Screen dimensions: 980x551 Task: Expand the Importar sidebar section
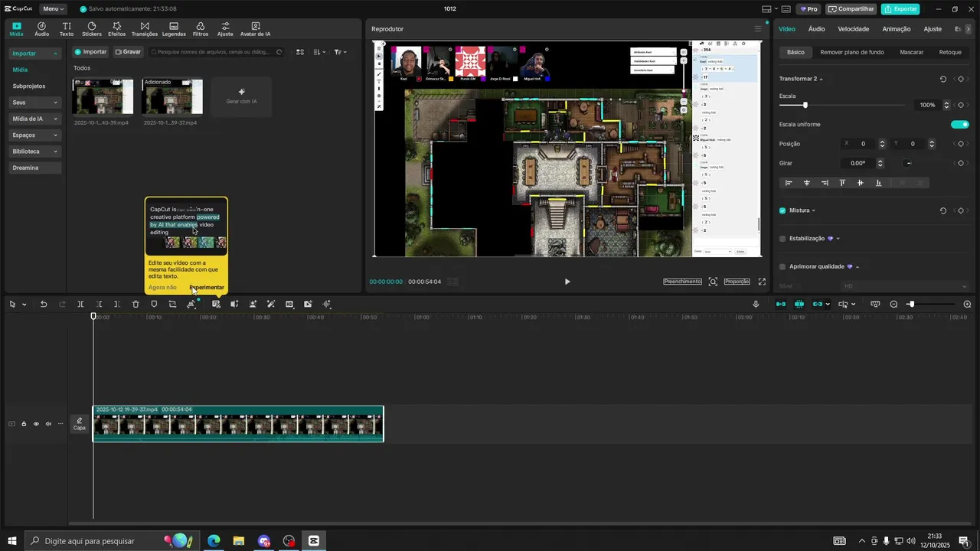[34, 54]
